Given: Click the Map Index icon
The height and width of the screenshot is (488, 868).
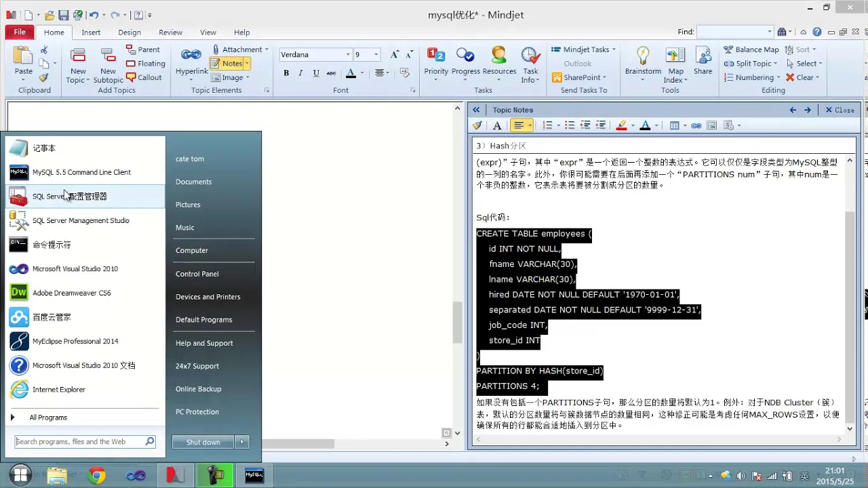Looking at the screenshot, I should (x=675, y=56).
